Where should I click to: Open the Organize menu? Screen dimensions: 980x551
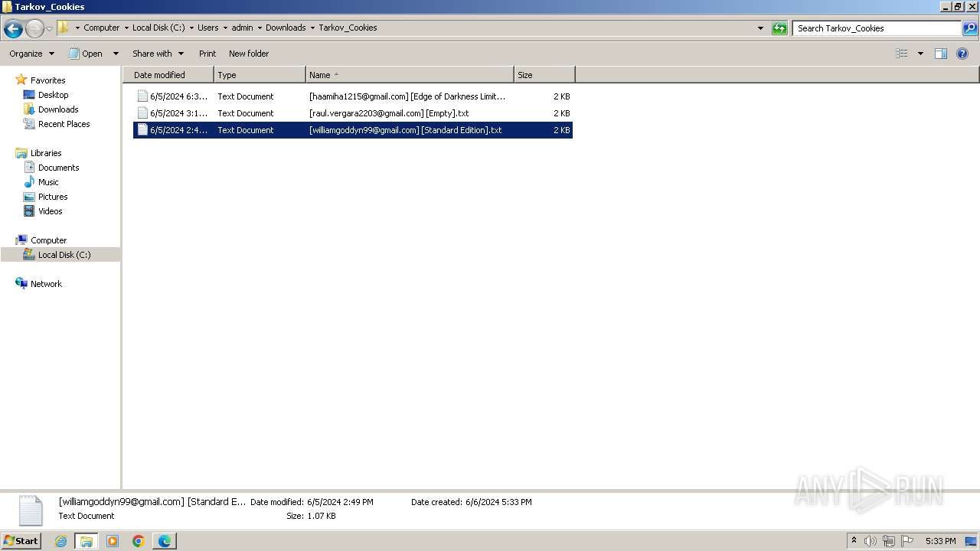point(31,54)
